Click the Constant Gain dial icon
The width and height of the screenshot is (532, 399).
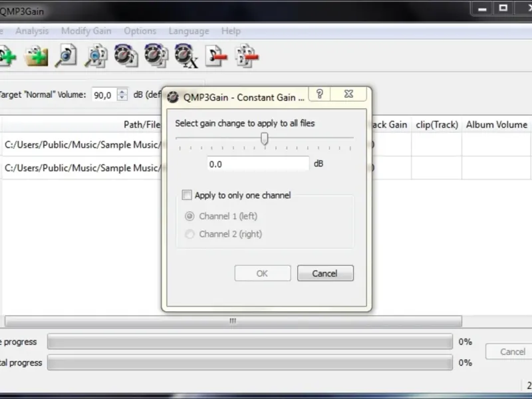[186, 57]
